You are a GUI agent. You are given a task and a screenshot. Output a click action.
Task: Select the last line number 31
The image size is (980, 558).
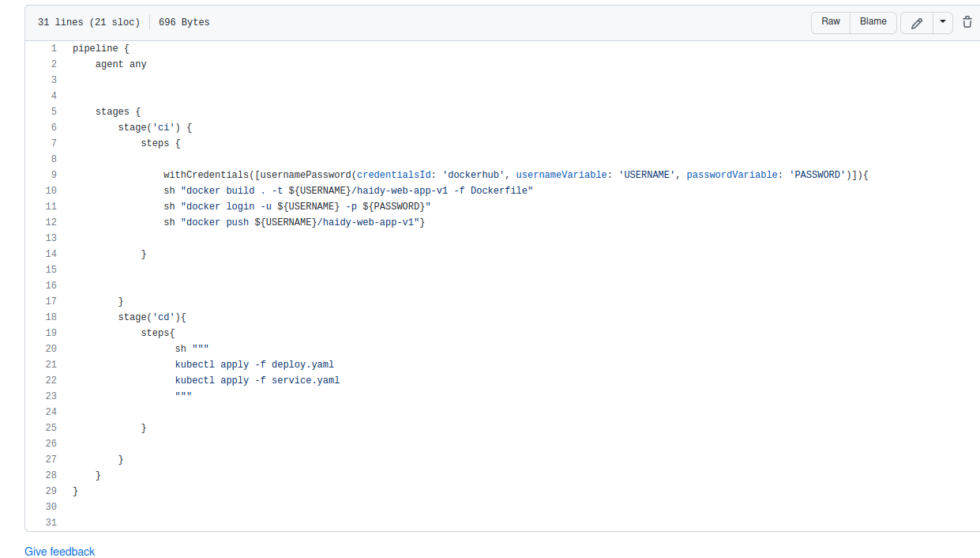pos(51,522)
